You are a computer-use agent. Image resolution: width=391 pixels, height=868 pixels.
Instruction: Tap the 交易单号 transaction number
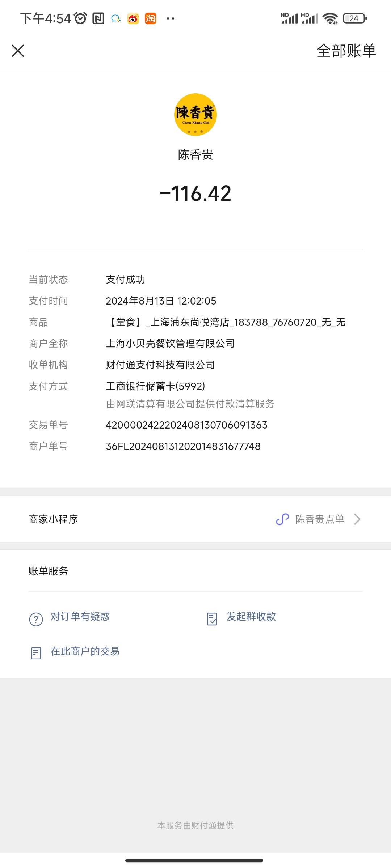(x=186, y=425)
